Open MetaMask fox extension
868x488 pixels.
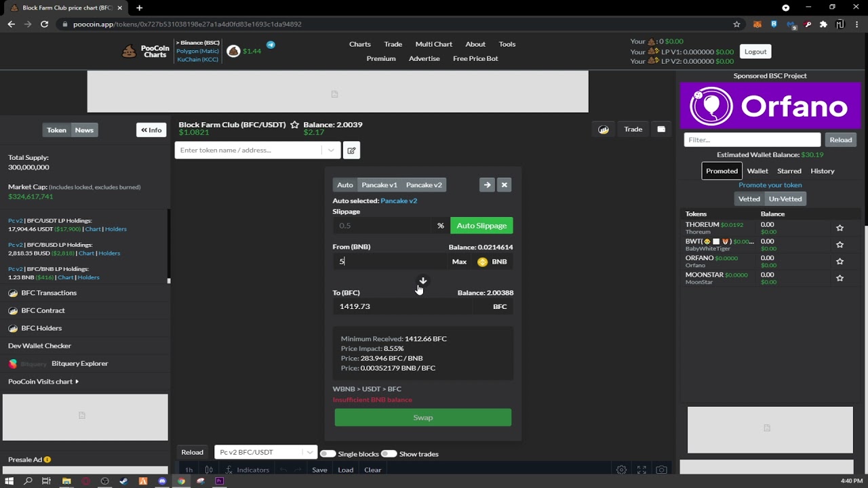pos(757,24)
